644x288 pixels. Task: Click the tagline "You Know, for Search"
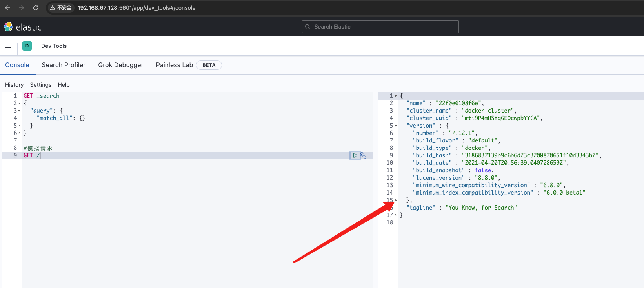point(481,208)
